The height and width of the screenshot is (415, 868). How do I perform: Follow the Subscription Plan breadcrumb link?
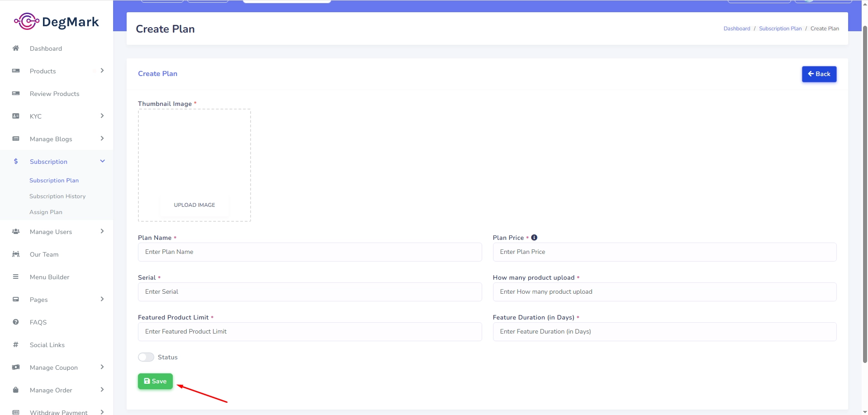click(780, 29)
